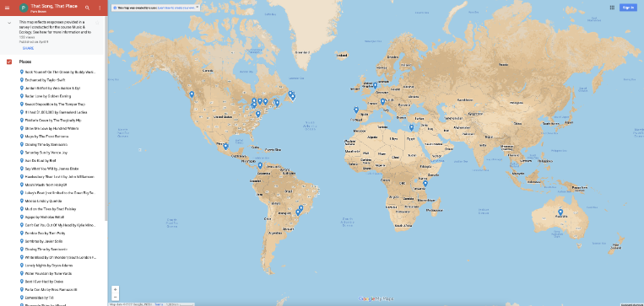Zoom out with the minus button
The width and height of the screenshot is (644, 306).
[116, 297]
